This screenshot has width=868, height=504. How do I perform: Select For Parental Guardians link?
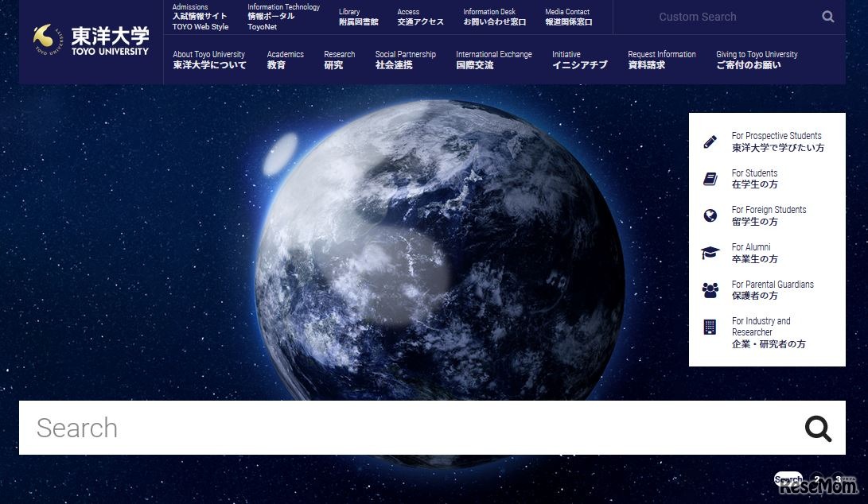773,290
